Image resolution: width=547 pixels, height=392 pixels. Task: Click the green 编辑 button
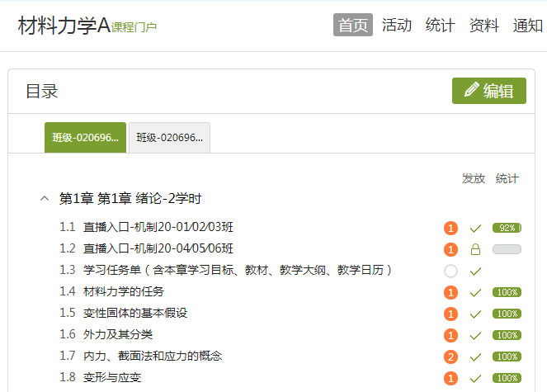point(488,91)
